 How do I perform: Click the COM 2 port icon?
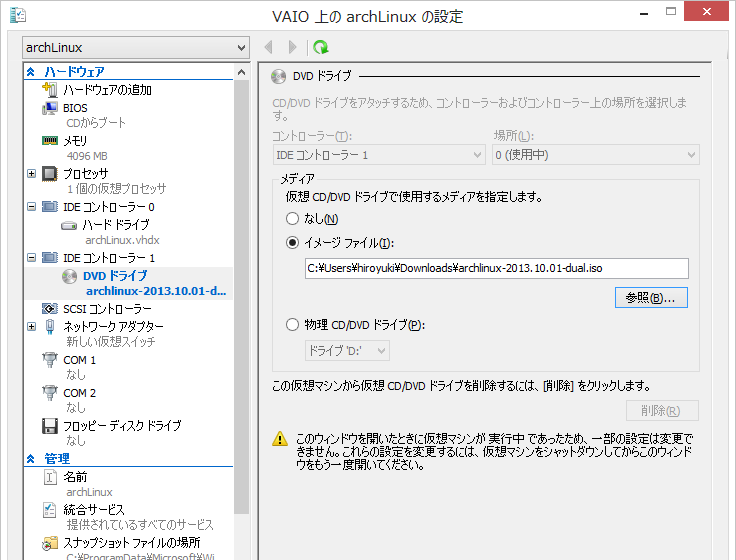[x=50, y=393]
